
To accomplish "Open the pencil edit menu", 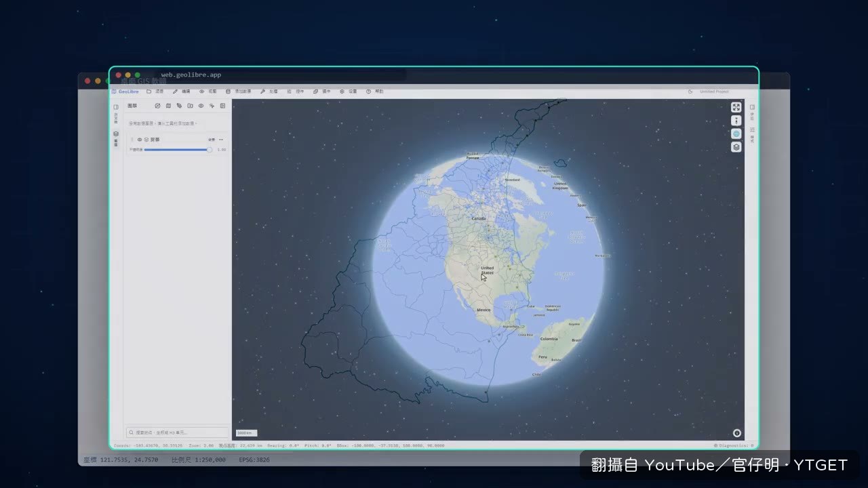I will [181, 91].
